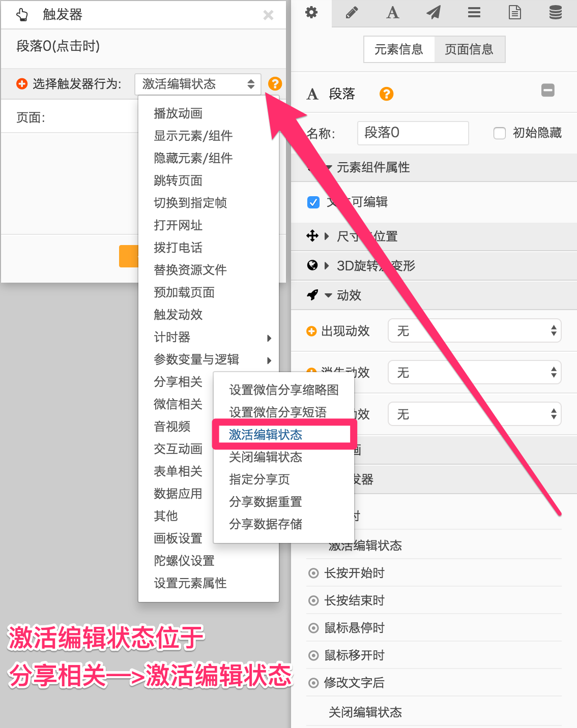
Task: Click orange help icon beside 段落
Action: tap(387, 94)
